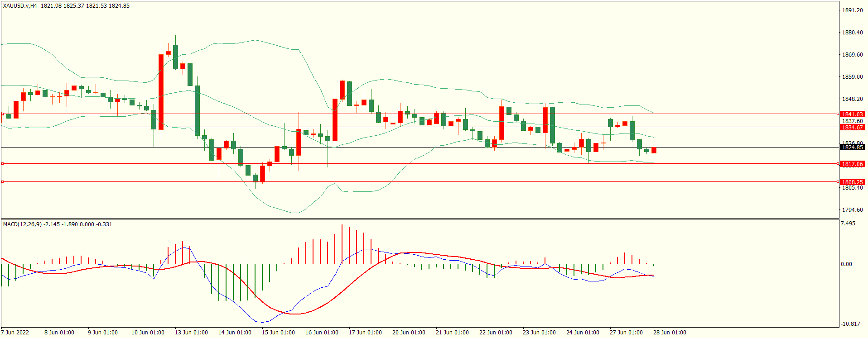The width and height of the screenshot is (868, 338).
Task: Select the 7.495 MACD scale value
Action: tap(848, 224)
